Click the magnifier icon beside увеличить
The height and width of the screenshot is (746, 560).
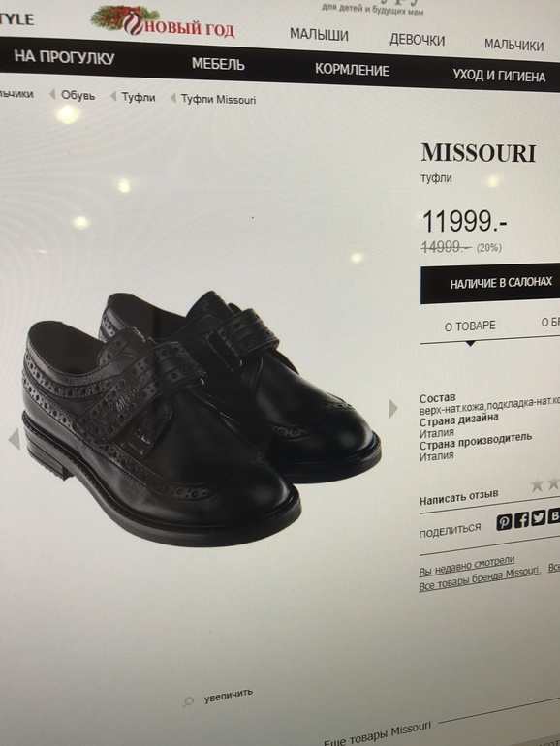tap(189, 701)
